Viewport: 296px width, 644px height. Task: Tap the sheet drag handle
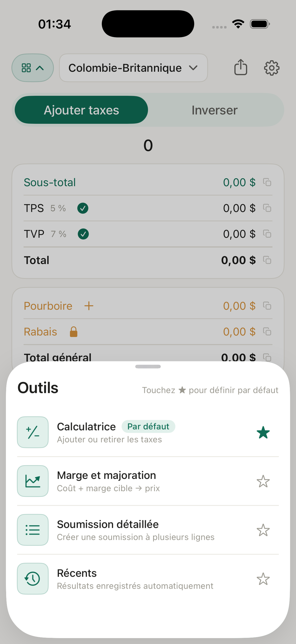148,366
